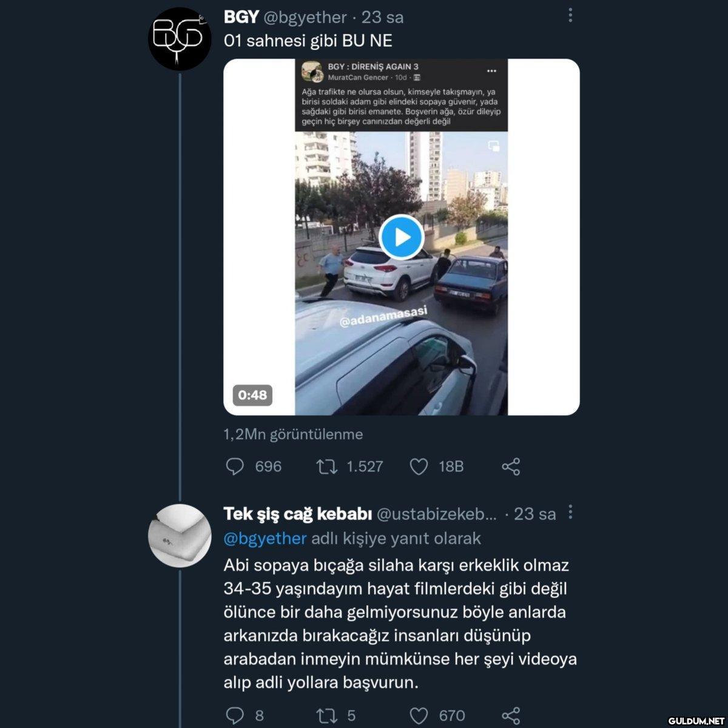Open the picture-in-picture icon on video
Screen dimensions: 728x728
point(494,146)
